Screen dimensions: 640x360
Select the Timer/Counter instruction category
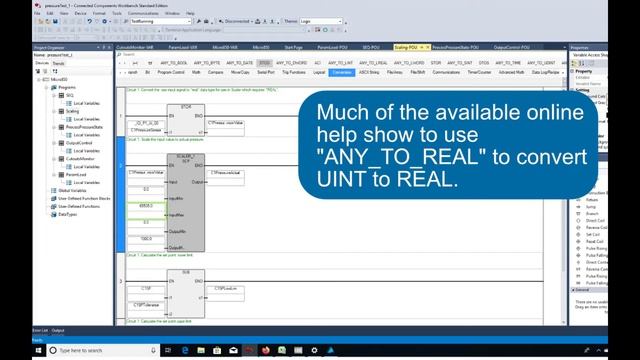[x=479, y=72]
